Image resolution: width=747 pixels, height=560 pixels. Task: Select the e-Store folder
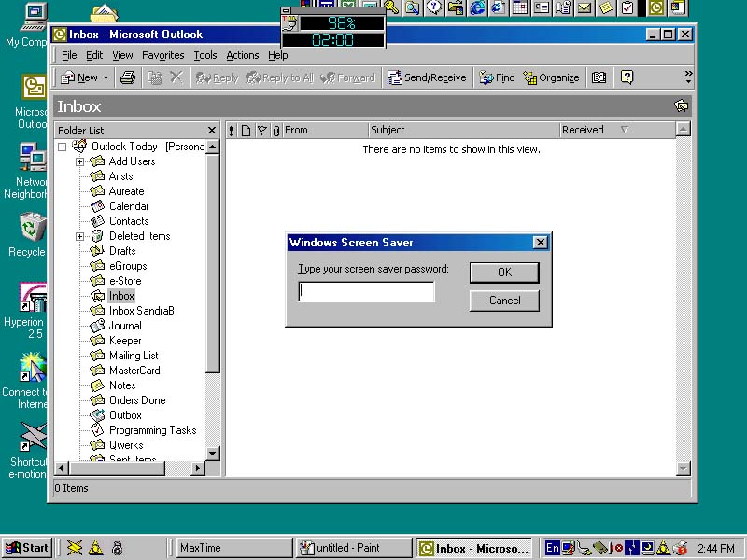coord(125,281)
